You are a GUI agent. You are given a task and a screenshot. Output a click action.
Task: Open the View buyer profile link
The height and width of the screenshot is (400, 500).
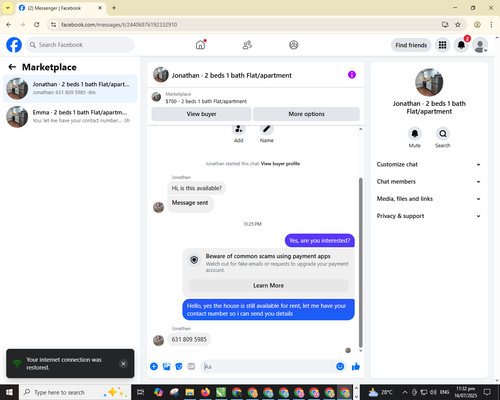tap(280, 164)
